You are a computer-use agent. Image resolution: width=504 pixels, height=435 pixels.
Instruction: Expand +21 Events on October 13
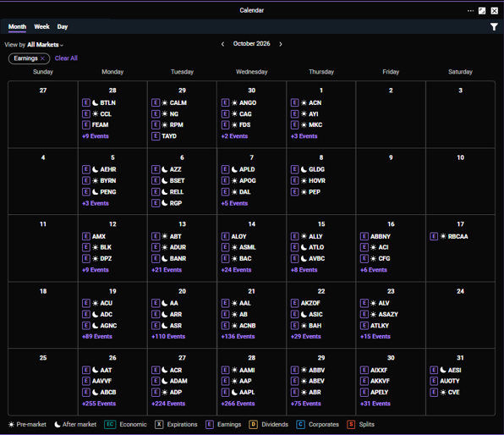(x=167, y=270)
